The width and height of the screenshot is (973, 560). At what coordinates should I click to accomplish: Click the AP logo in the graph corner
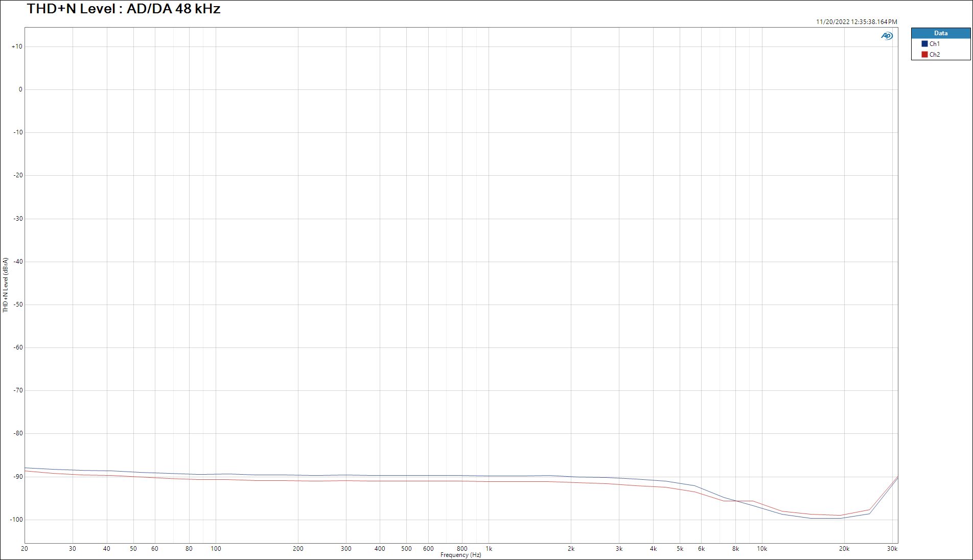pos(887,36)
